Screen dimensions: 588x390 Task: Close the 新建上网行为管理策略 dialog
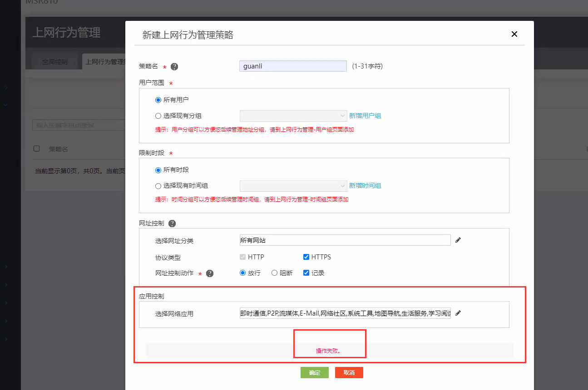click(514, 34)
